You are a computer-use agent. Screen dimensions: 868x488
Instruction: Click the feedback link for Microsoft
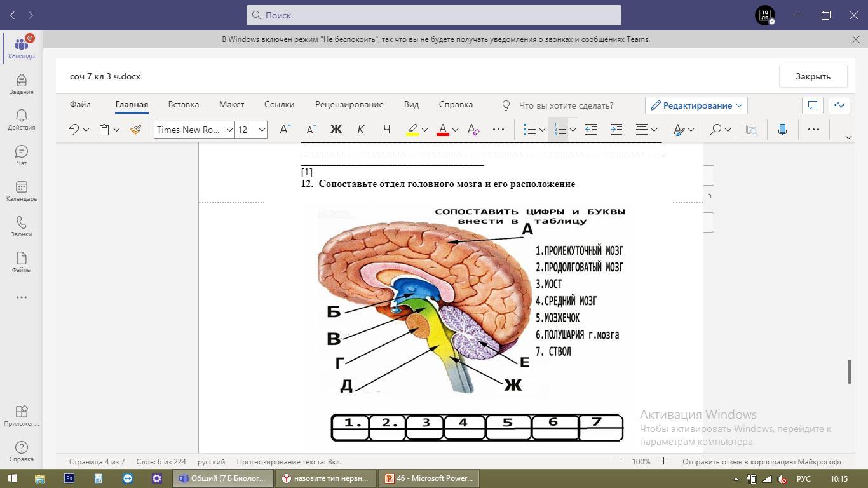point(762,462)
